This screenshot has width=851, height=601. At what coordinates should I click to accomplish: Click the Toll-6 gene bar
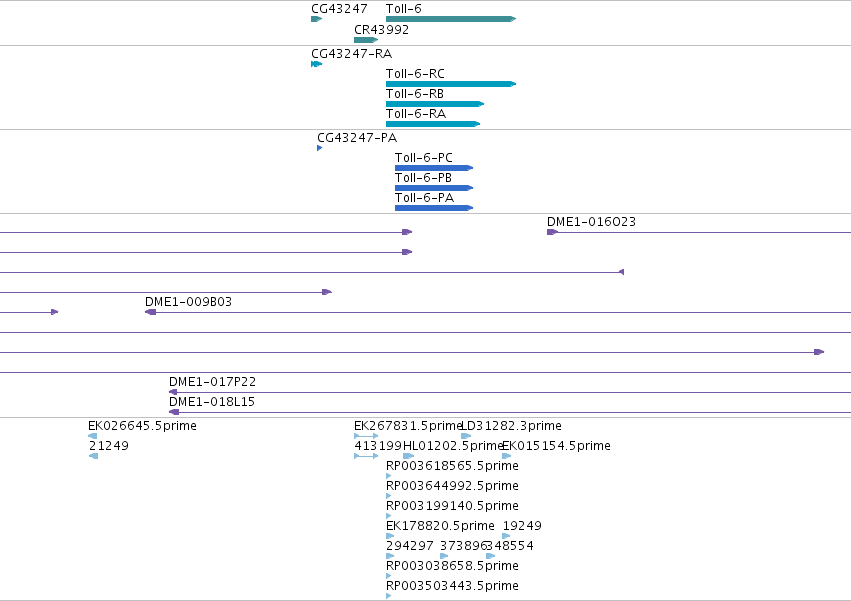click(450, 19)
